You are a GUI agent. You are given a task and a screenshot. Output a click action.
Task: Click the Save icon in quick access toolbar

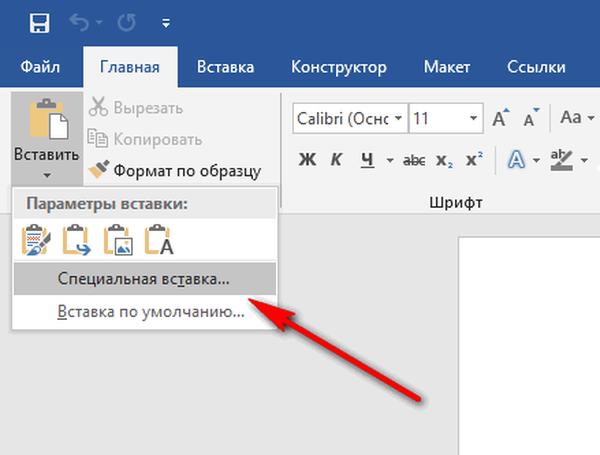pyautogui.click(x=40, y=22)
